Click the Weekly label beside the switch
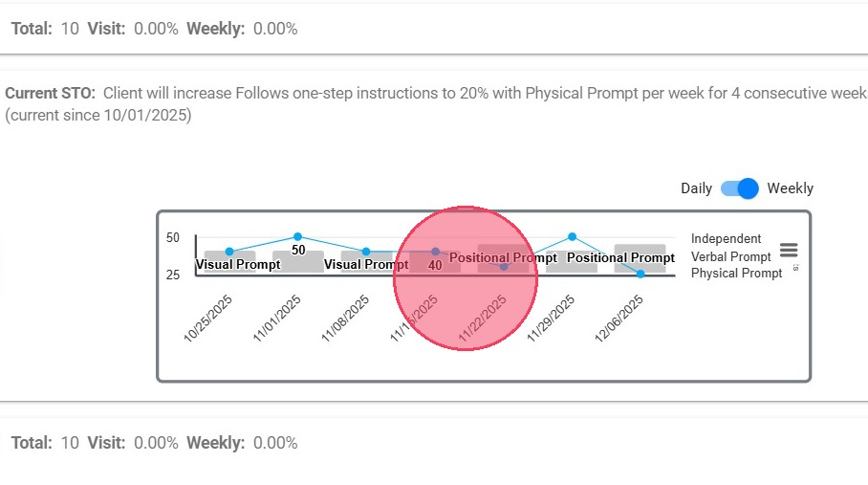 click(x=790, y=188)
